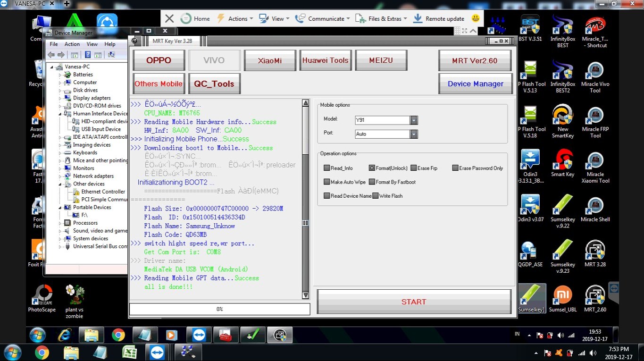
Task: Open the Device Manager File menu
Action: pos(54,44)
